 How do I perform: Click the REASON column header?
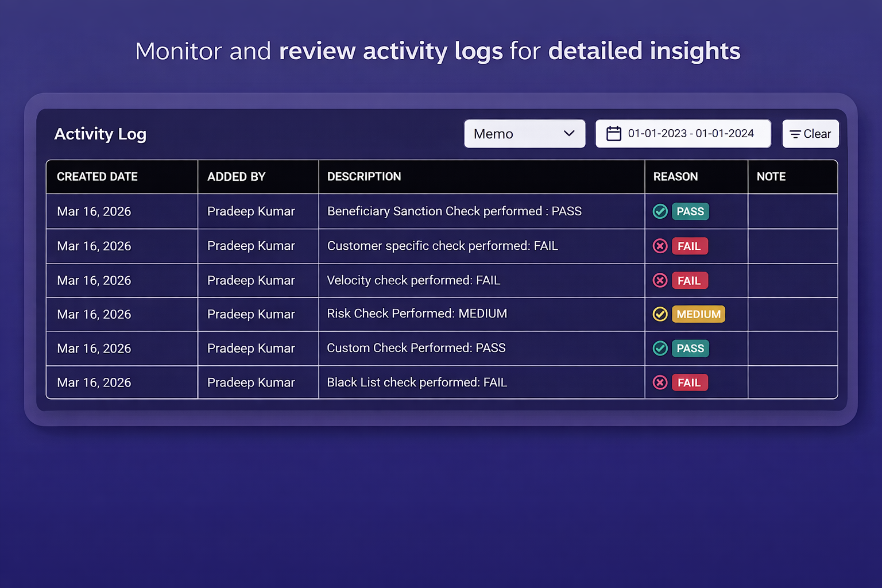[675, 176]
